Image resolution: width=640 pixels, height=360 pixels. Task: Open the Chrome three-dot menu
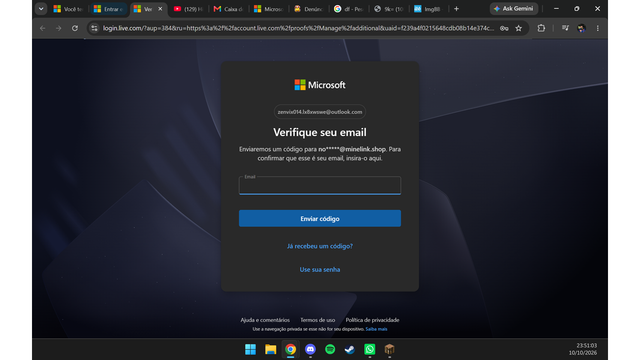click(x=598, y=28)
